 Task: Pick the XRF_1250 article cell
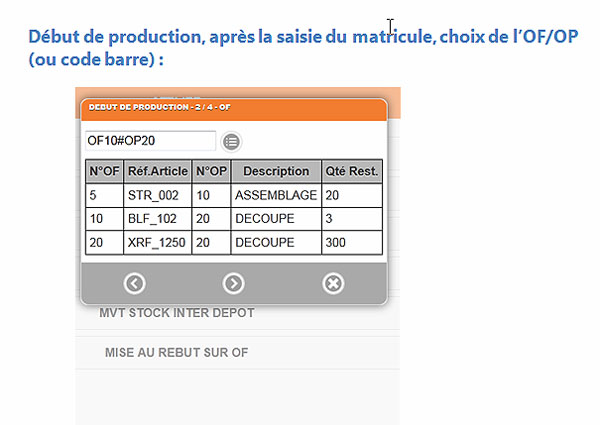pyautogui.click(x=157, y=243)
